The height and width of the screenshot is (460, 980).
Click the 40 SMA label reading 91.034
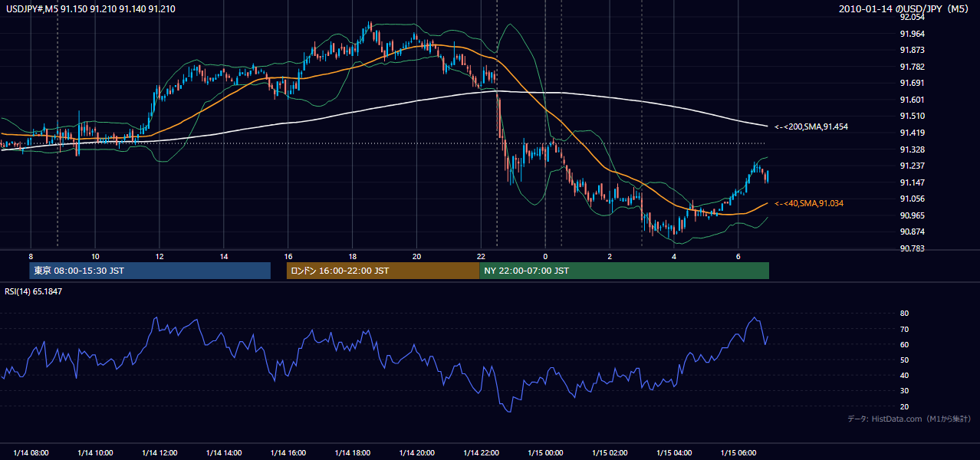tap(809, 203)
